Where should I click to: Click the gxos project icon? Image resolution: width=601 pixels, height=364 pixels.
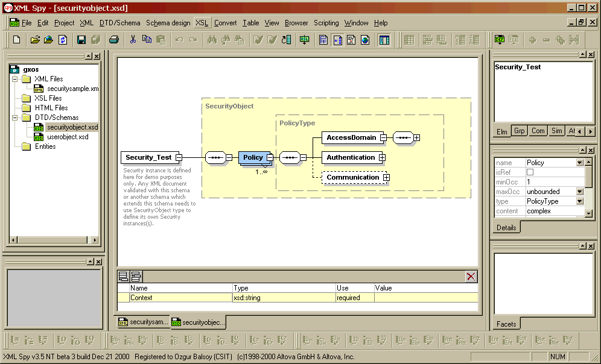click(x=14, y=69)
